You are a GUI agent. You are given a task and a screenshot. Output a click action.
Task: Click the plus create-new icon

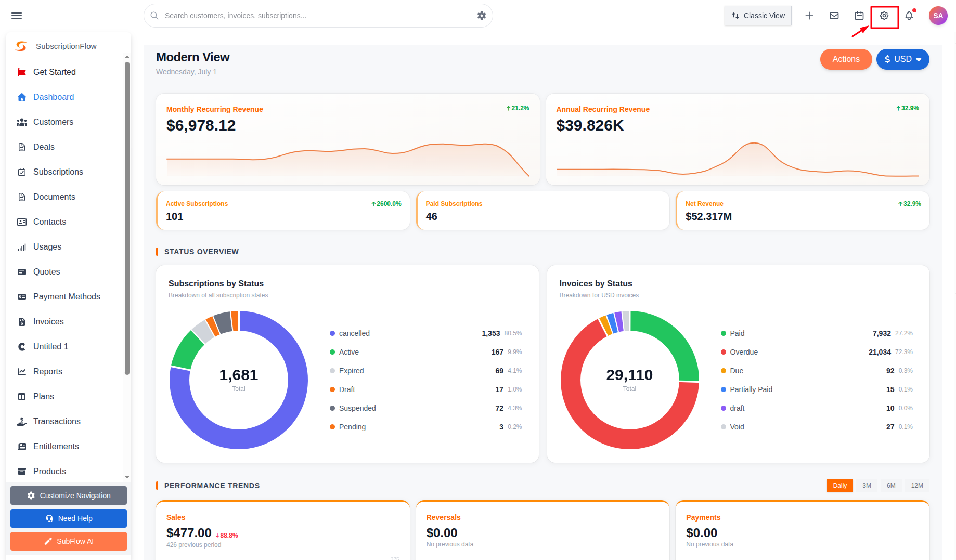pyautogui.click(x=809, y=16)
